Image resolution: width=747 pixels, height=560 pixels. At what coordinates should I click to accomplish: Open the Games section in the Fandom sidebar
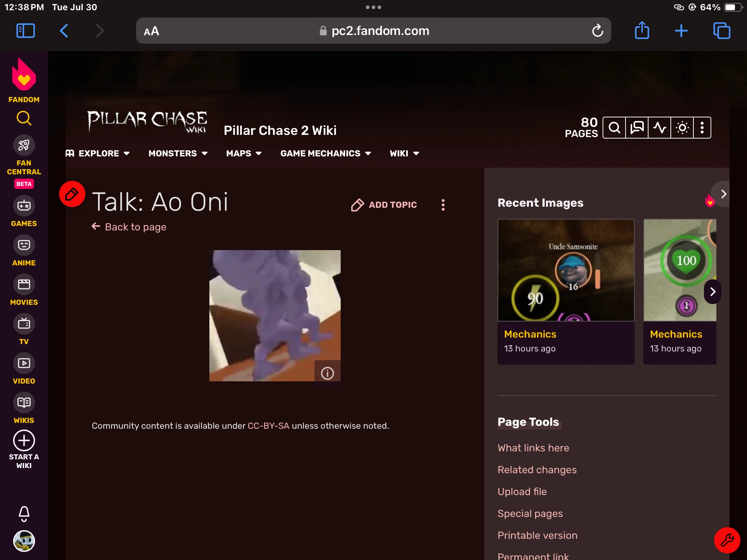[24, 206]
